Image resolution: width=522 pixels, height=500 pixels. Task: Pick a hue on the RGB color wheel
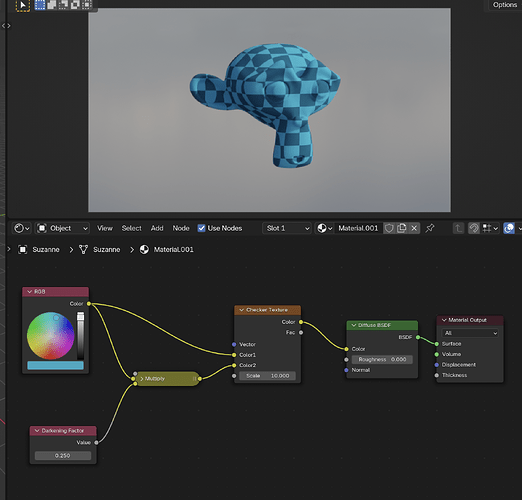50,335
